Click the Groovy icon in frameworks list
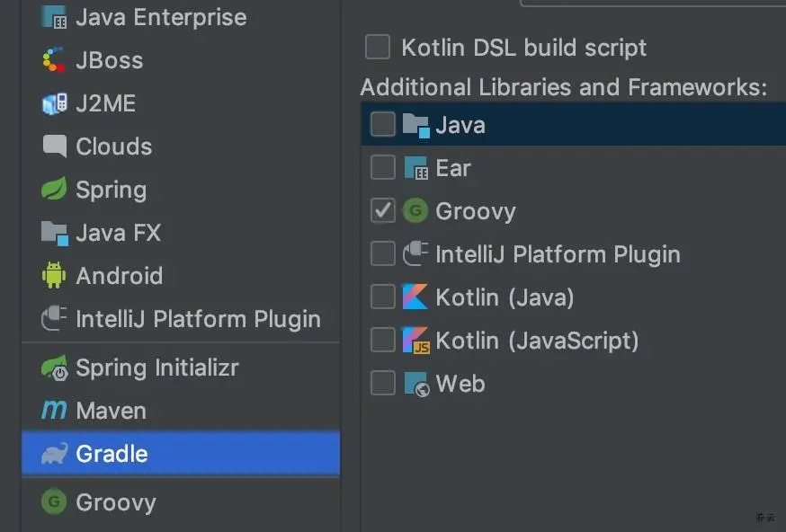This screenshot has height=532, width=786. (415, 210)
